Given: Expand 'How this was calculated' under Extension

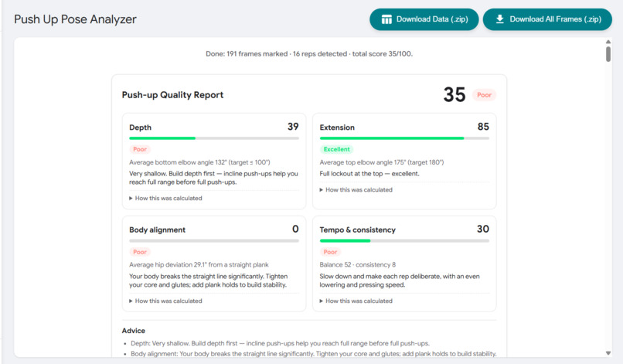Looking at the screenshot, I should [x=356, y=189].
